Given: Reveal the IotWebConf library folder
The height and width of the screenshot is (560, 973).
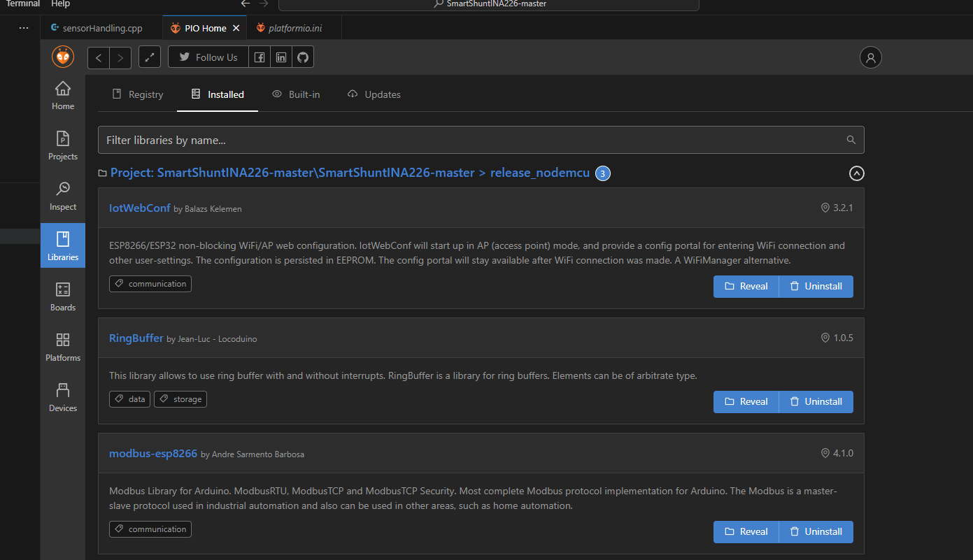Looking at the screenshot, I should 746,286.
